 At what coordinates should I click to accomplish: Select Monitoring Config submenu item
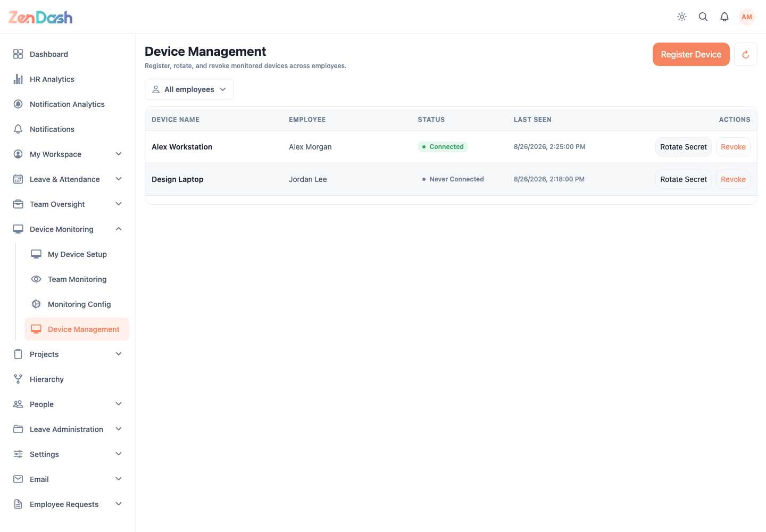click(77, 304)
